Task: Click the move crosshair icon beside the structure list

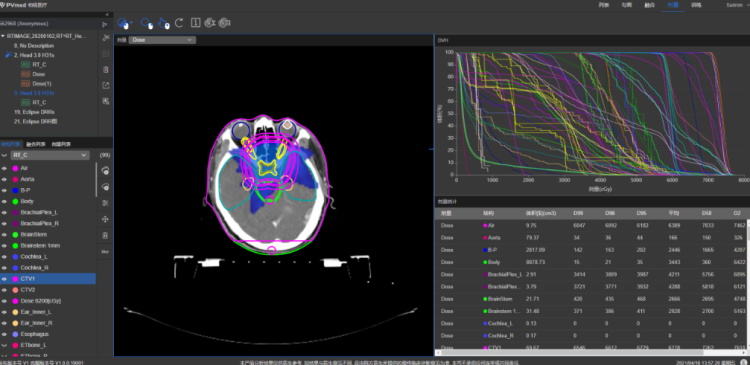Action: [105, 219]
